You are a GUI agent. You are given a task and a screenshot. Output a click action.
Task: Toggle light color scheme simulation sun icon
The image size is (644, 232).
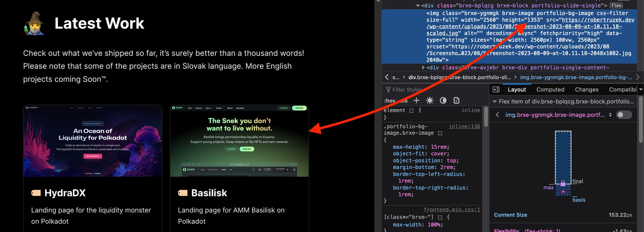(430, 100)
